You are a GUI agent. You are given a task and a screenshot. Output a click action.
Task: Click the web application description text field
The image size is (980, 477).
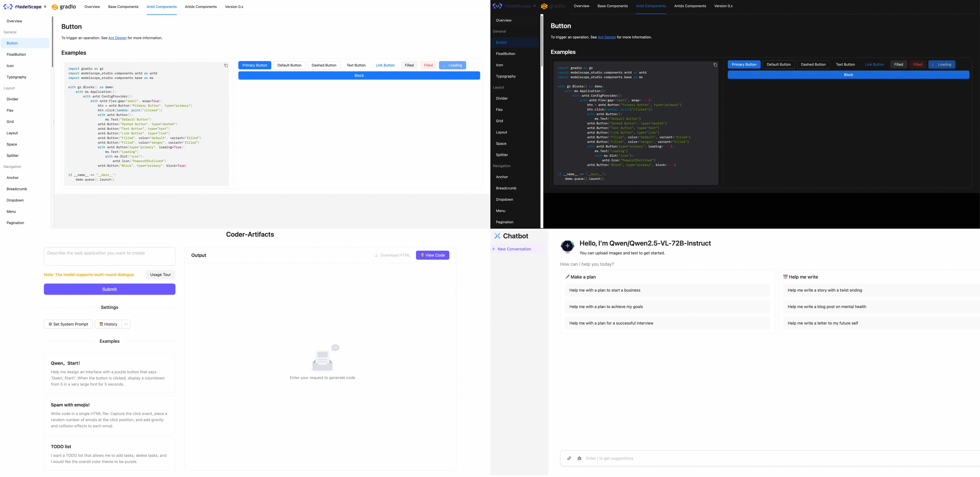tap(110, 257)
